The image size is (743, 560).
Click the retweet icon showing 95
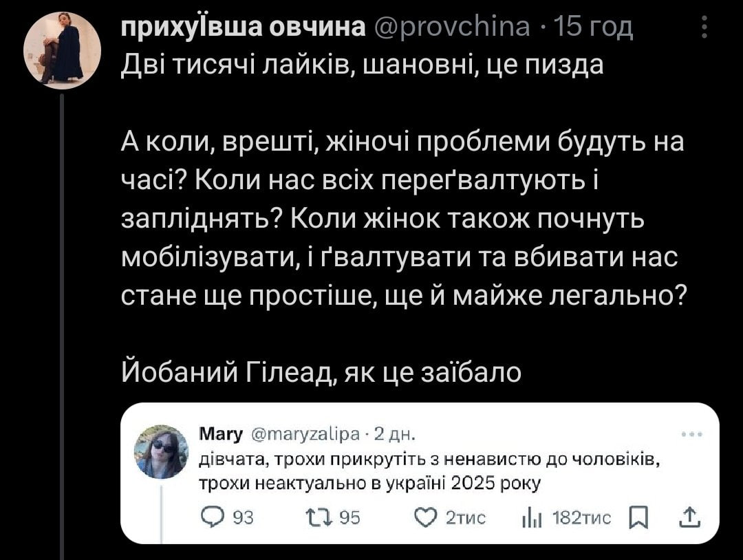click(x=319, y=517)
